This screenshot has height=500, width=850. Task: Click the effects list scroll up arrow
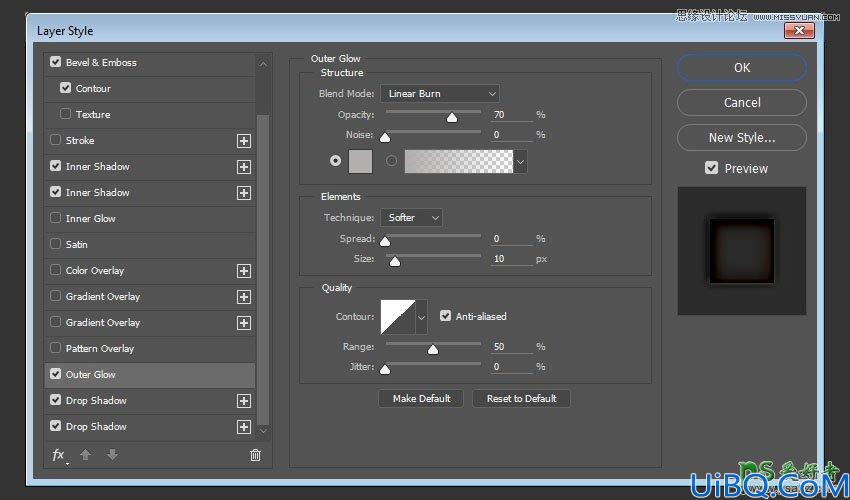tap(263, 64)
